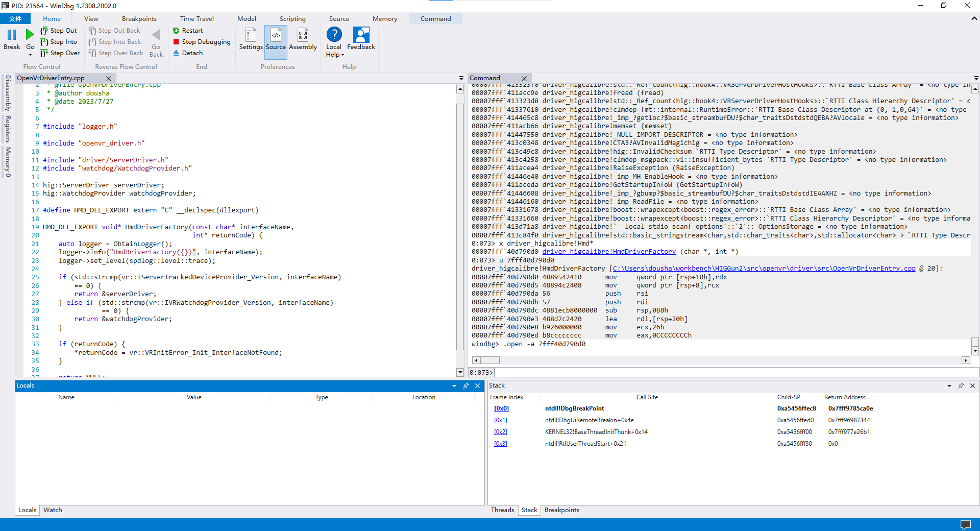Screen dimensions: 980x531
Task: Click Step Into Back
Action: click(x=115, y=42)
